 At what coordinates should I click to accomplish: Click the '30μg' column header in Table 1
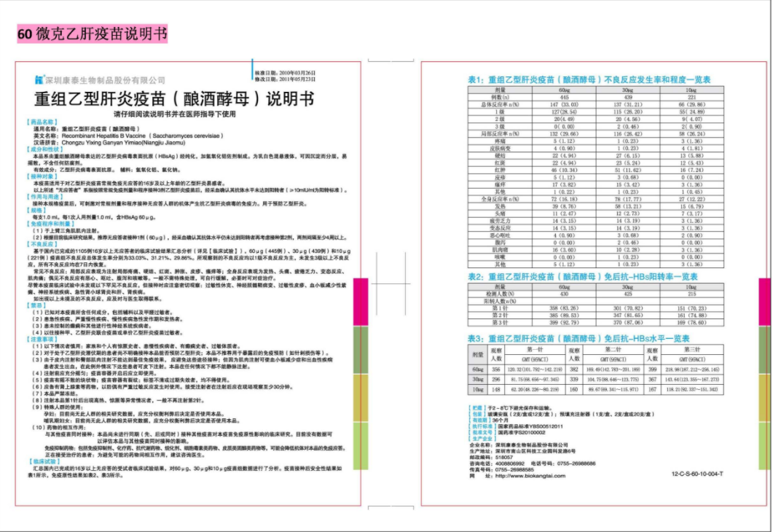(x=627, y=90)
